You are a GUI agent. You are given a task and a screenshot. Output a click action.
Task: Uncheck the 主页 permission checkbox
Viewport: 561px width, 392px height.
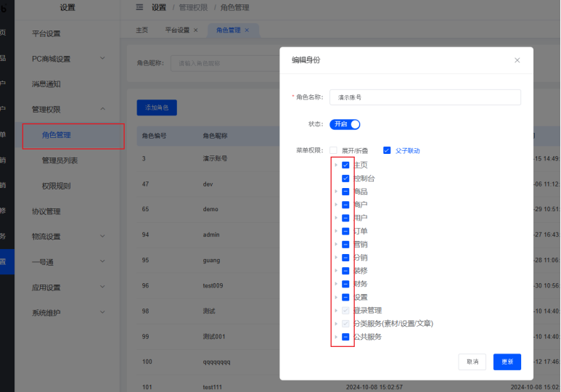pyautogui.click(x=345, y=165)
